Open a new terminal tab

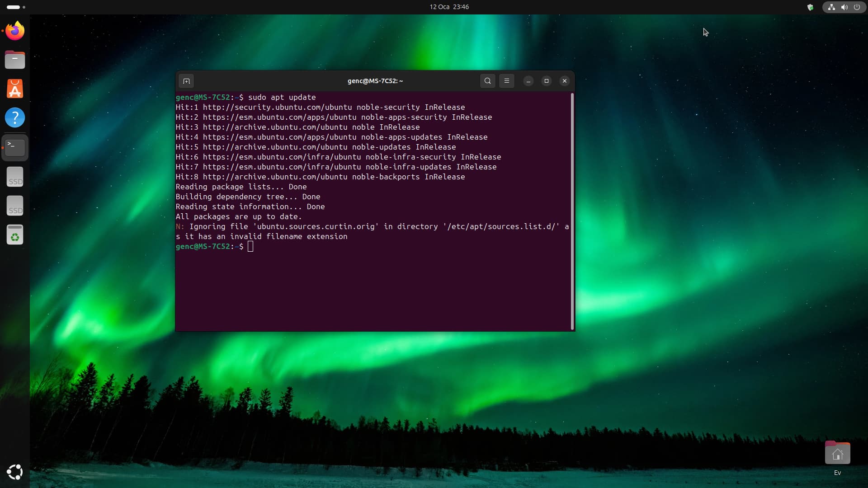[x=186, y=81]
